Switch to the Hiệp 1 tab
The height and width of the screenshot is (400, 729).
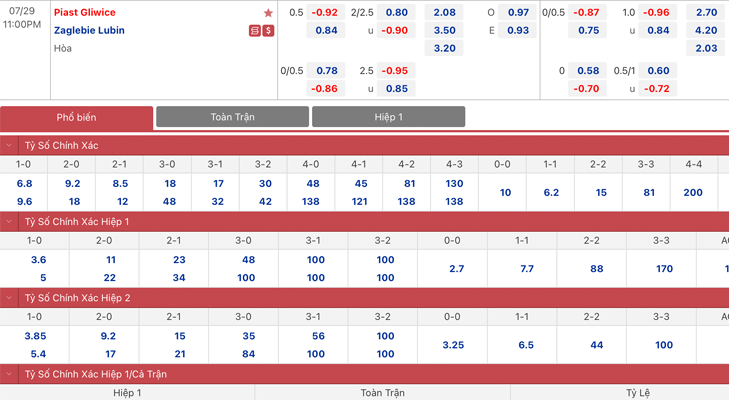coord(389,117)
